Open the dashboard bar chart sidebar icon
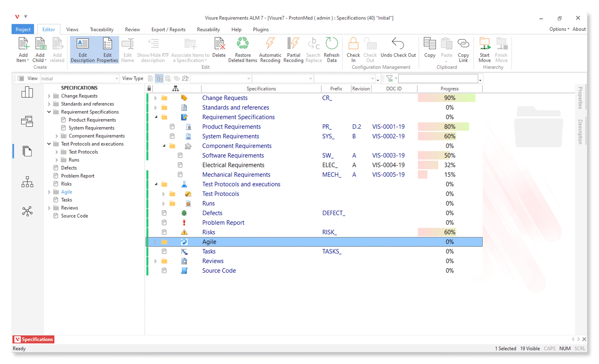The image size is (599, 364). (27, 92)
